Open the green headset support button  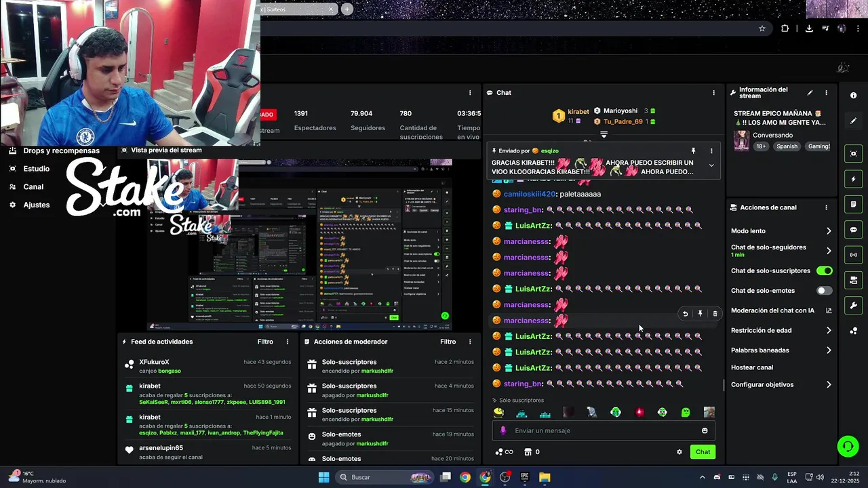point(847,446)
